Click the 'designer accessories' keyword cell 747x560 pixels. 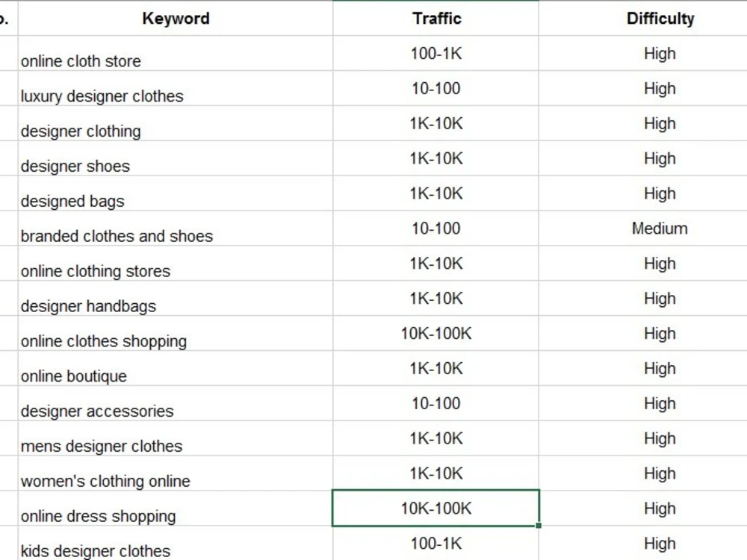[x=176, y=403]
